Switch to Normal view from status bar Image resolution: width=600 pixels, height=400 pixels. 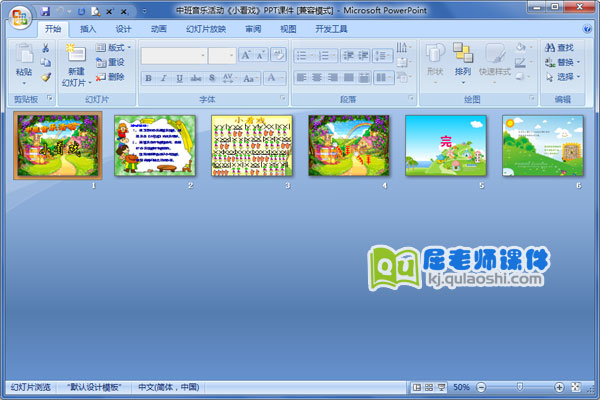point(415,387)
